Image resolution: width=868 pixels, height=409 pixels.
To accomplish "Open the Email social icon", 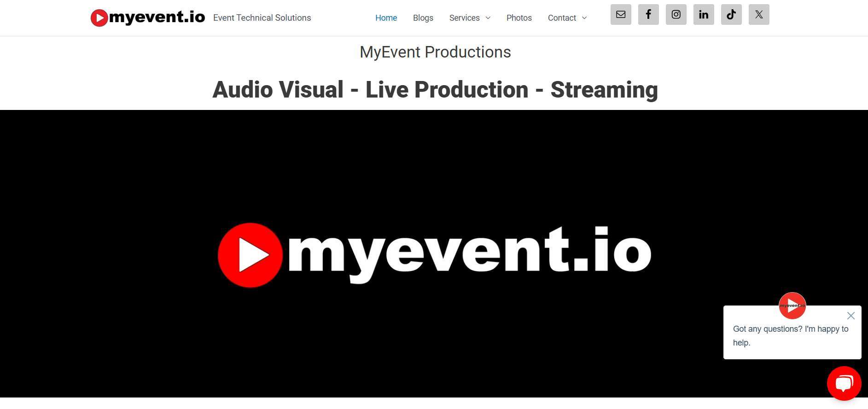I will (621, 14).
